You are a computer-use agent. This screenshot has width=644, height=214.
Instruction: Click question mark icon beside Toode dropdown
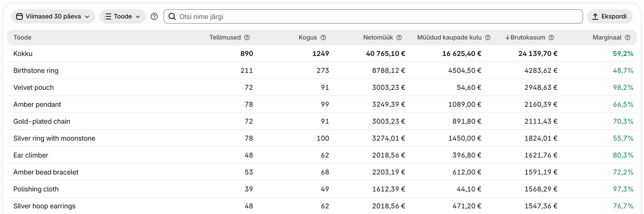pos(154,16)
